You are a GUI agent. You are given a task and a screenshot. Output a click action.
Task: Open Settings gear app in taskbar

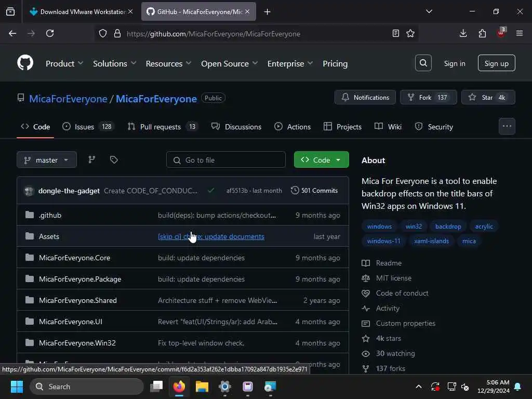click(224, 387)
